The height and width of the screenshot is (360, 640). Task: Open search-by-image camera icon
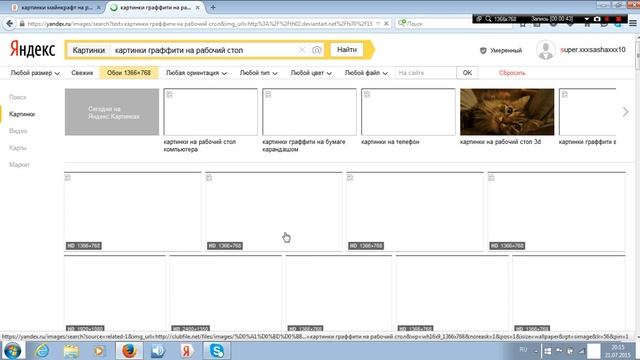coord(316,50)
